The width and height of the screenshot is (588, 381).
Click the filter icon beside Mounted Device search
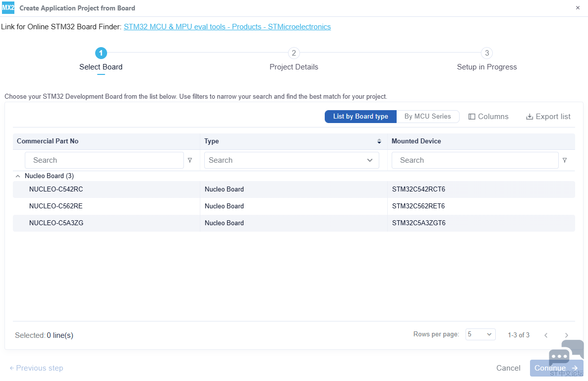click(565, 160)
